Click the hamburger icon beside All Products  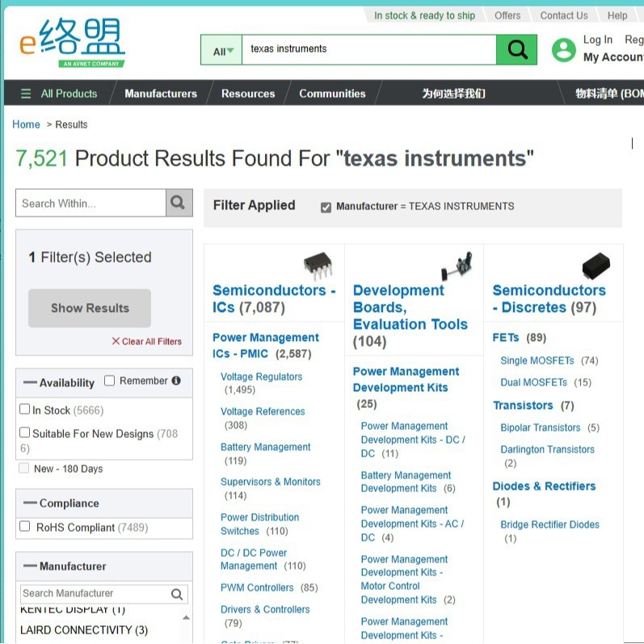26,94
